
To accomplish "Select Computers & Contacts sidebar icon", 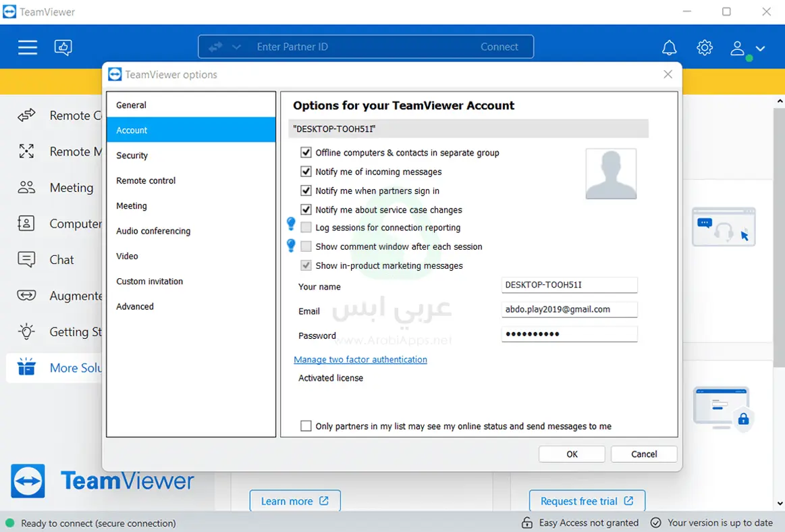I will coord(26,223).
